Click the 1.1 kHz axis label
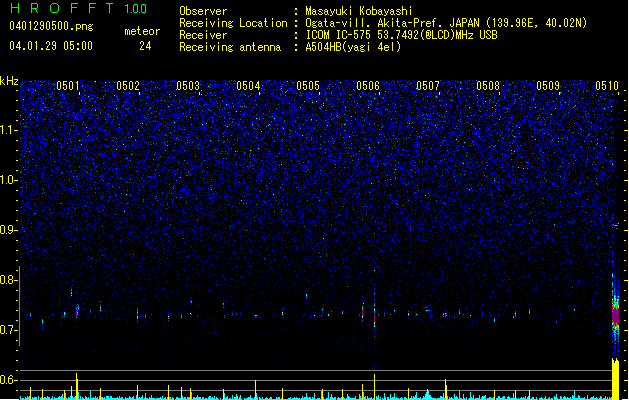Screen dimensions: 629x400 point(8,130)
